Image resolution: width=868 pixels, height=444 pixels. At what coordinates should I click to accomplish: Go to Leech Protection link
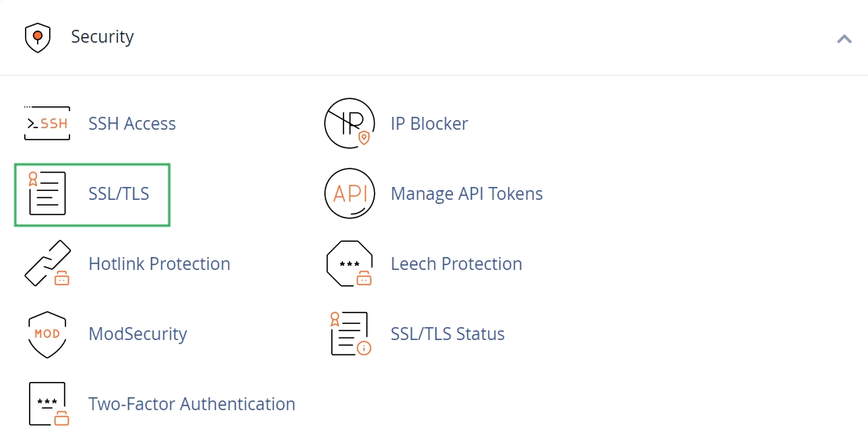[456, 264]
